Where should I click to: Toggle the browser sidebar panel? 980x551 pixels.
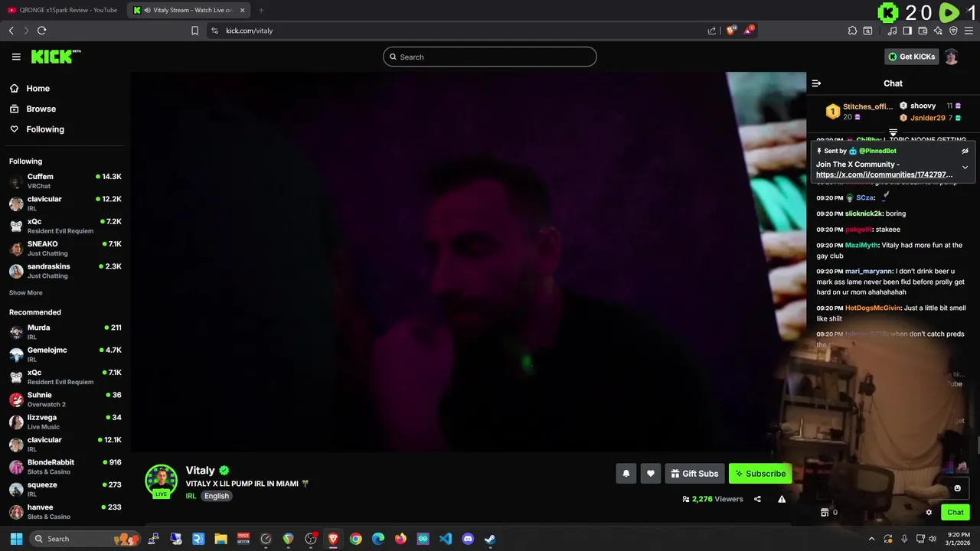coord(907,31)
